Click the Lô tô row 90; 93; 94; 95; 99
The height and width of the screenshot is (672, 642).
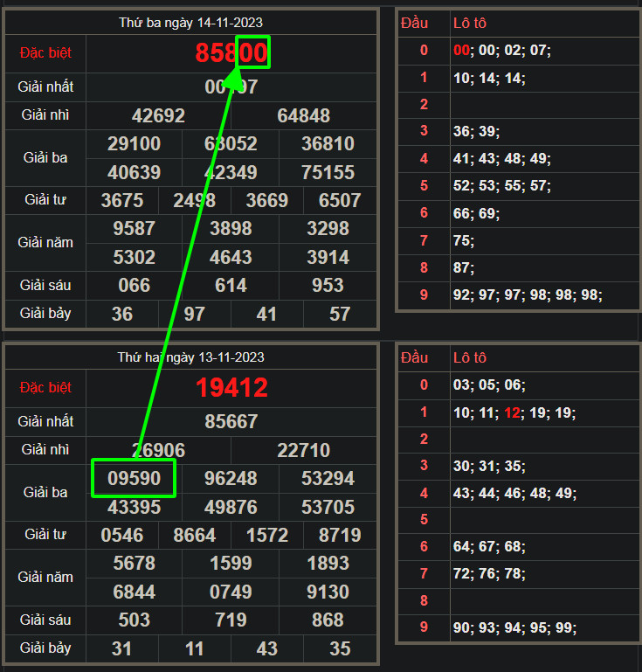click(514, 628)
